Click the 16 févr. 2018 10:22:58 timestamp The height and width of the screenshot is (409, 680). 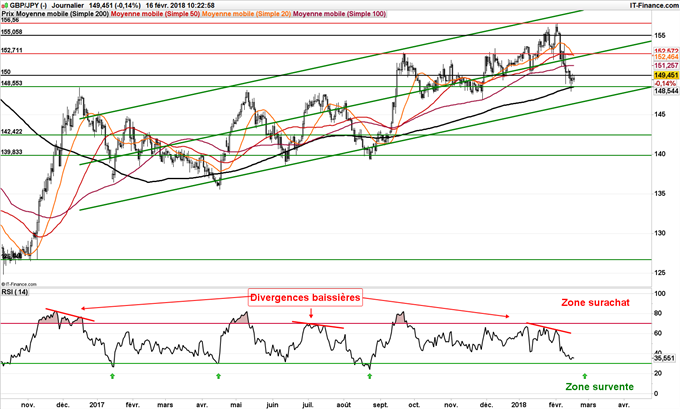pos(180,5)
